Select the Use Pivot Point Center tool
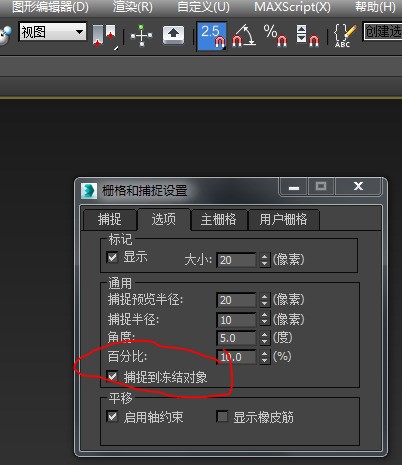 104,36
